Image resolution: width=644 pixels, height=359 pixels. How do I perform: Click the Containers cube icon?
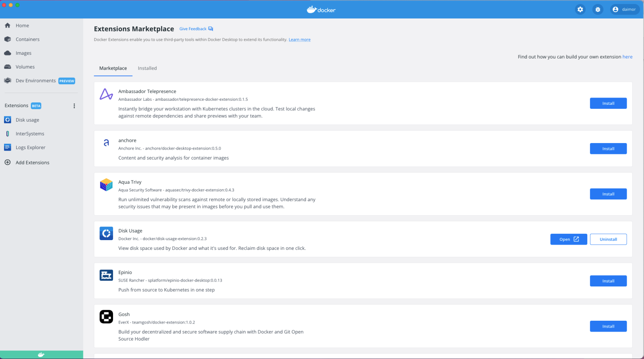click(x=7, y=39)
